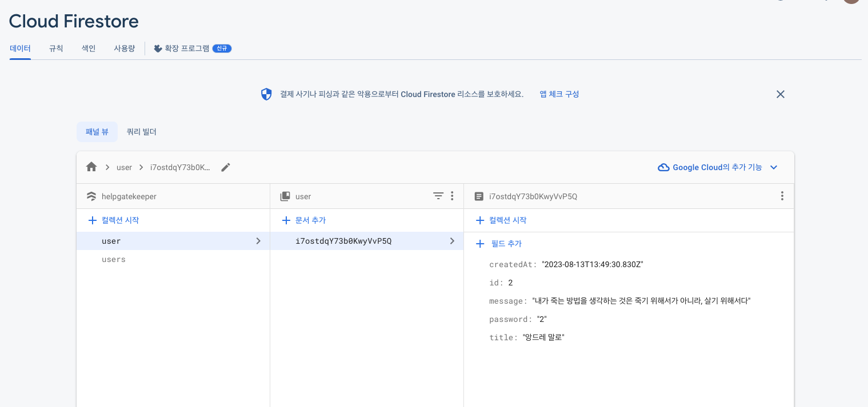Click the helpgatekeeper database icon
The height and width of the screenshot is (407, 868).
point(91,196)
